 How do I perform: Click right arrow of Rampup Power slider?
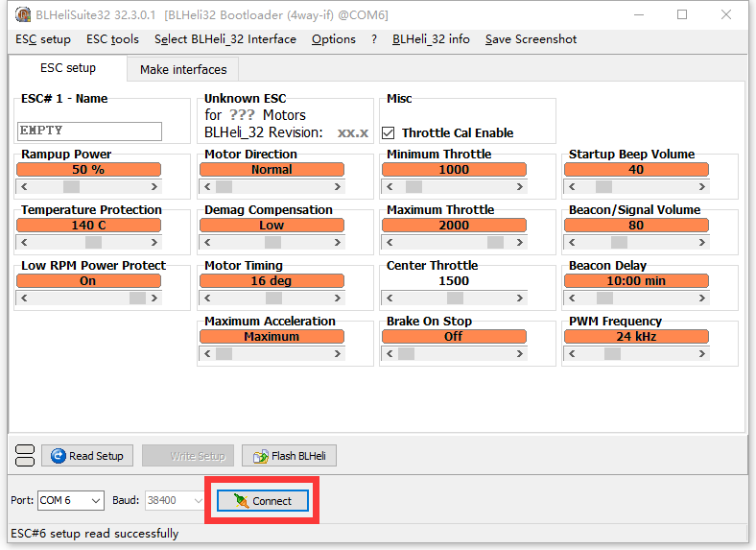pos(154,187)
